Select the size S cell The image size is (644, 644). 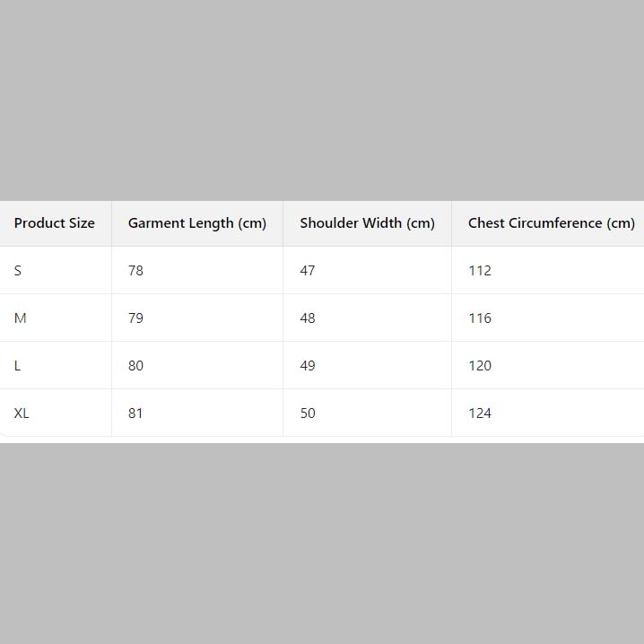18,271
